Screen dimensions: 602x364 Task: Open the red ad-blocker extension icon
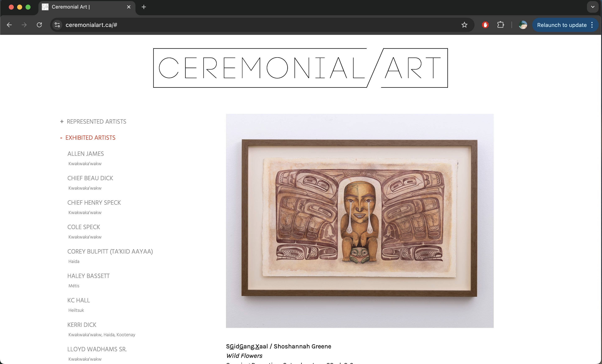pos(485,25)
